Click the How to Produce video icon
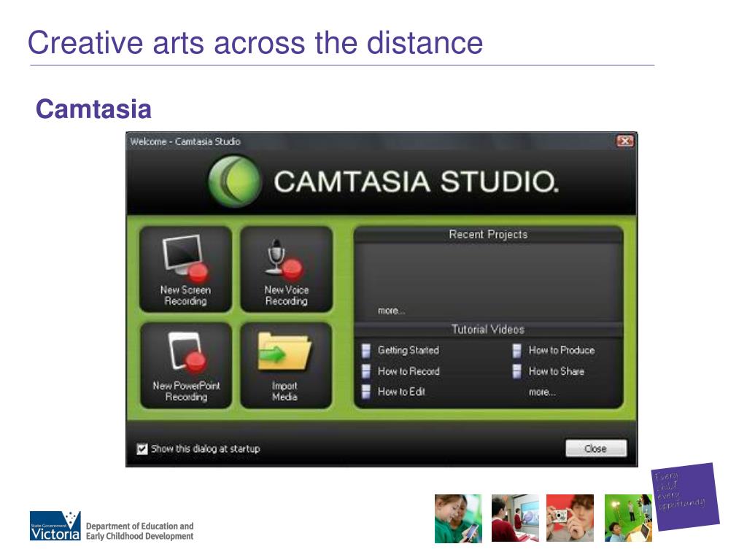Image resolution: width=747 pixels, height=560 pixels. point(517,351)
